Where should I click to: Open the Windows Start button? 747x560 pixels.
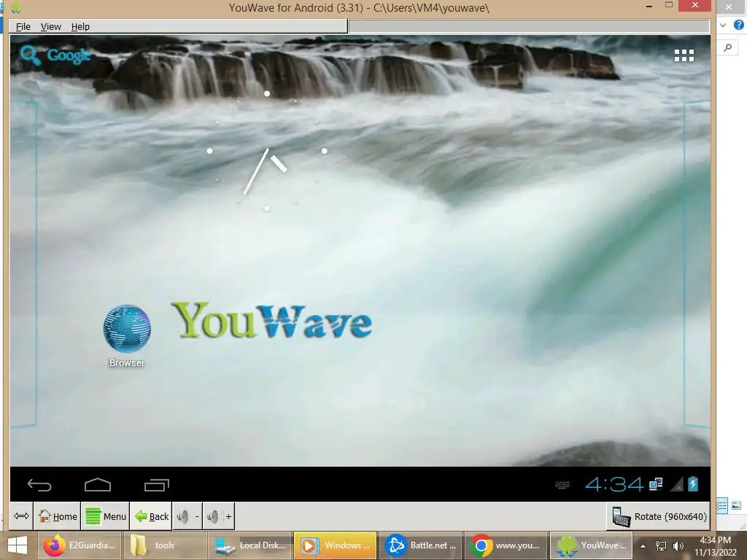click(x=18, y=545)
